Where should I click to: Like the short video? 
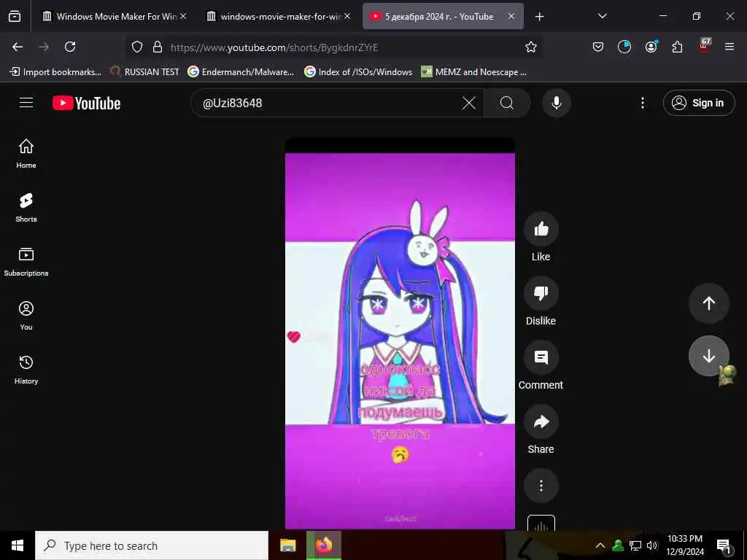click(541, 229)
